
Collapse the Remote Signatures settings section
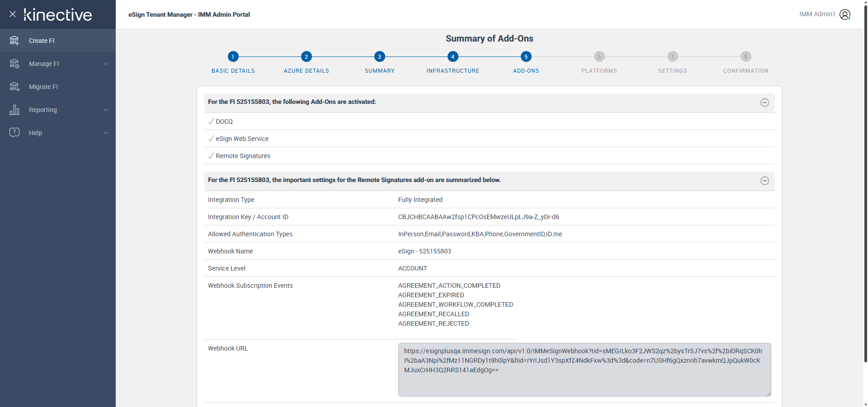764,181
